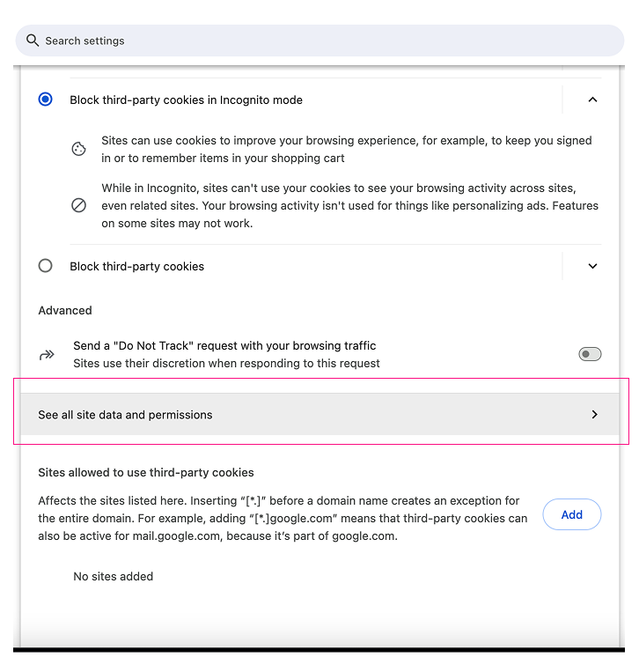Click the "Block third-party cookies in Incognito mode" label text

pos(187,100)
